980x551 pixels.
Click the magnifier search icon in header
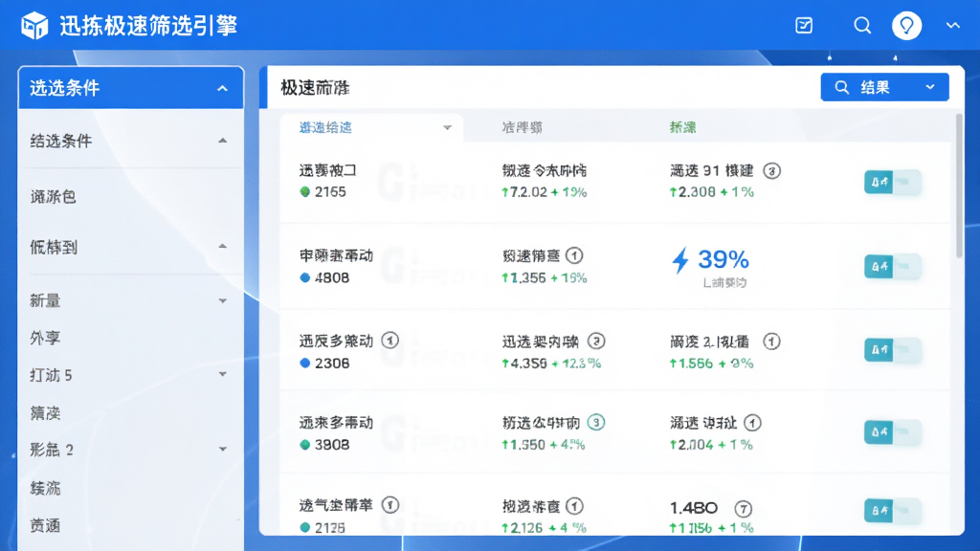[x=862, y=26]
